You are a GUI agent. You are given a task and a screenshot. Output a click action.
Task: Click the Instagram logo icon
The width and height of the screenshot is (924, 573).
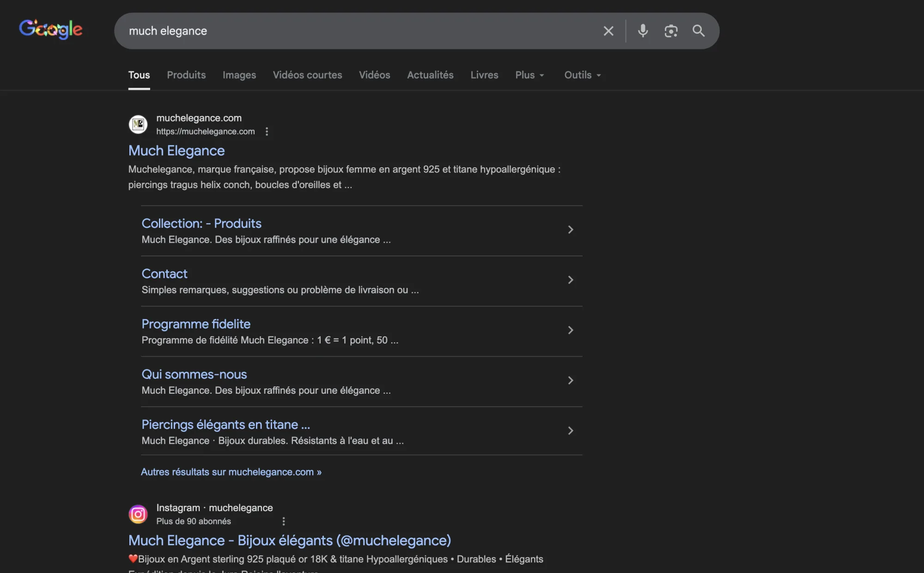pyautogui.click(x=138, y=514)
